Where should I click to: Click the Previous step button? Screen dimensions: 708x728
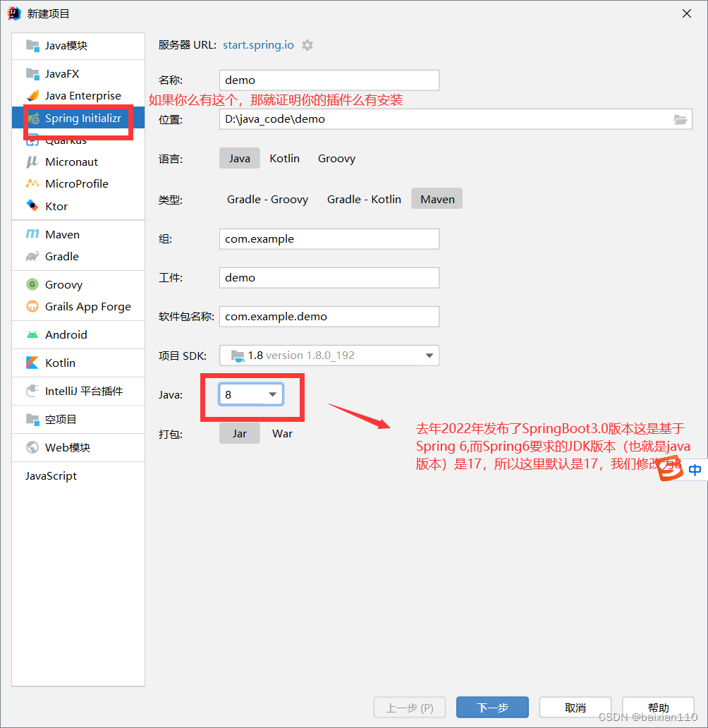(410, 707)
